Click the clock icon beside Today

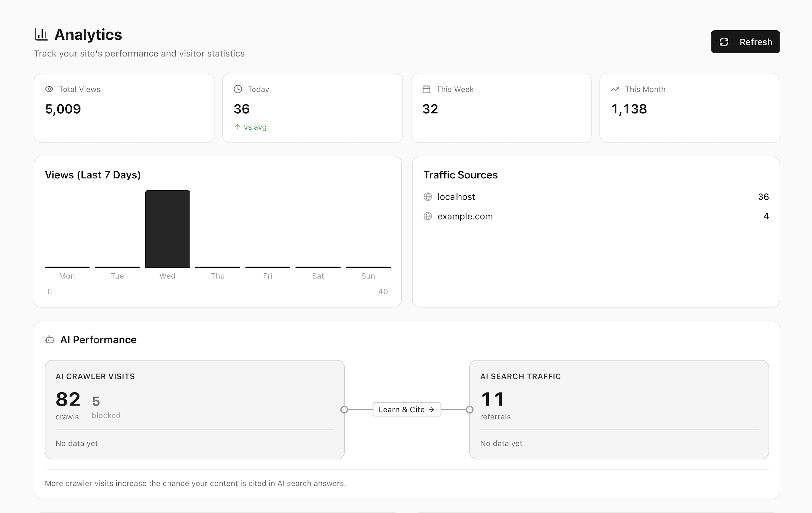coord(238,89)
